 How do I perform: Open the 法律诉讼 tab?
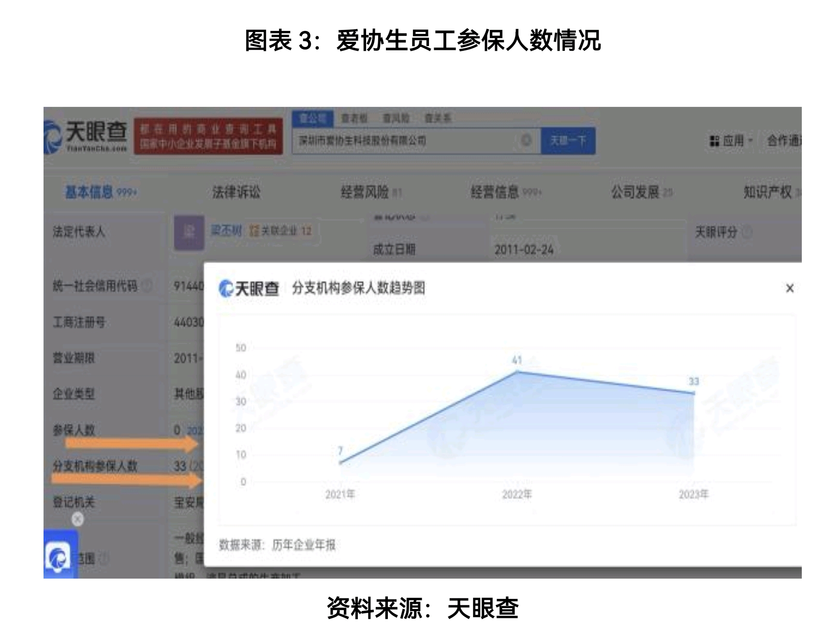pyautogui.click(x=236, y=193)
